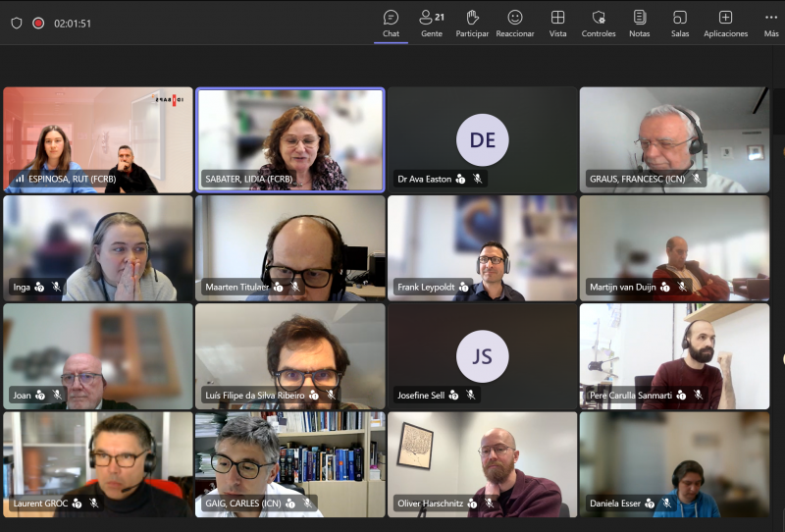Click Oliver Harschnitz muted mic icon

[x=489, y=503]
